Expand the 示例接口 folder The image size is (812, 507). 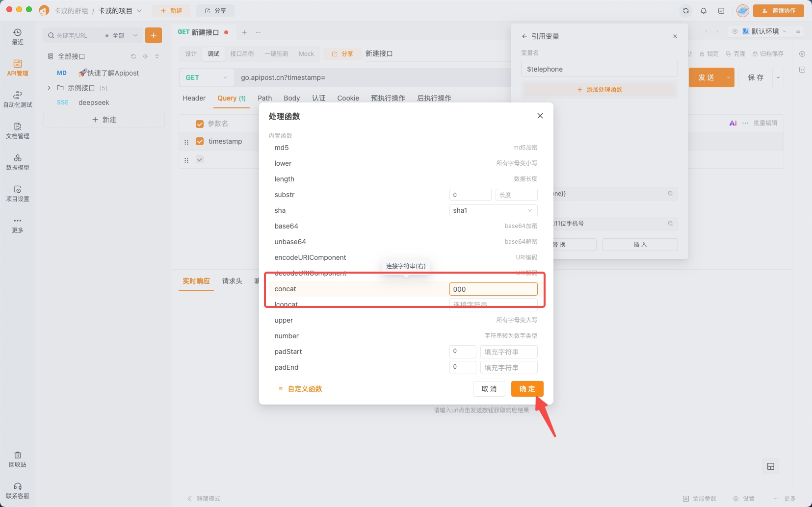pos(49,88)
